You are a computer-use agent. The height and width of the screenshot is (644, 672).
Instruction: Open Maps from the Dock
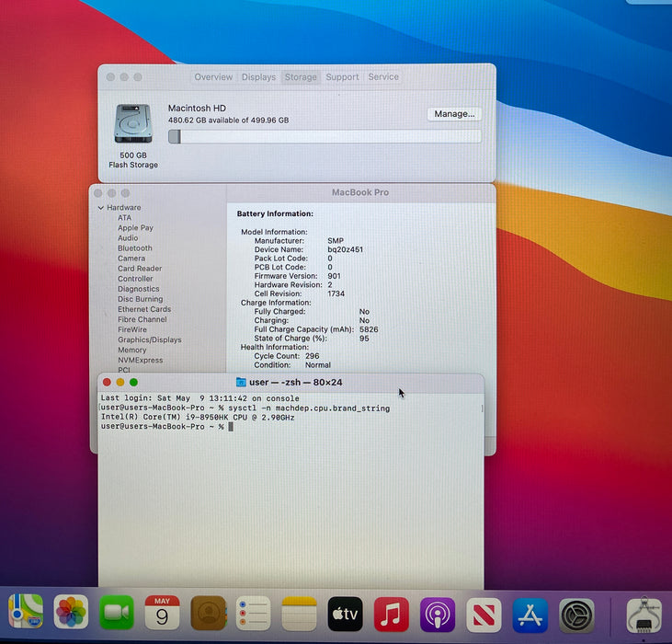pyautogui.click(x=26, y=612)
